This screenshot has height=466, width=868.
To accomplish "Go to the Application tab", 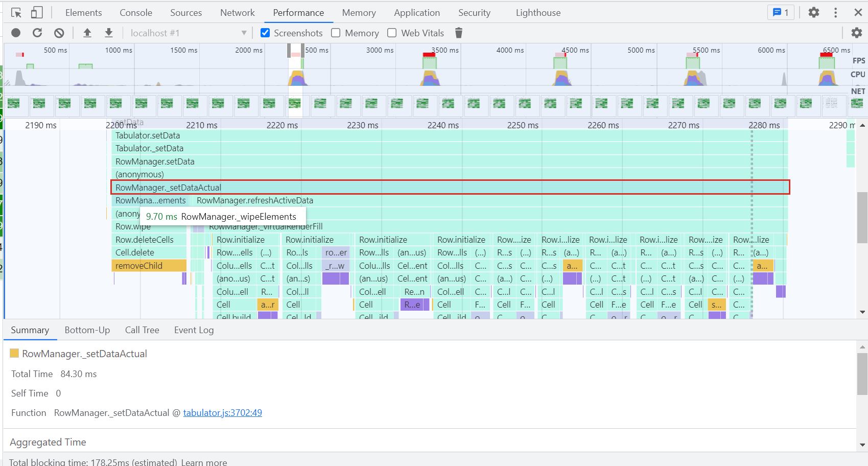I will click(417, 12).
